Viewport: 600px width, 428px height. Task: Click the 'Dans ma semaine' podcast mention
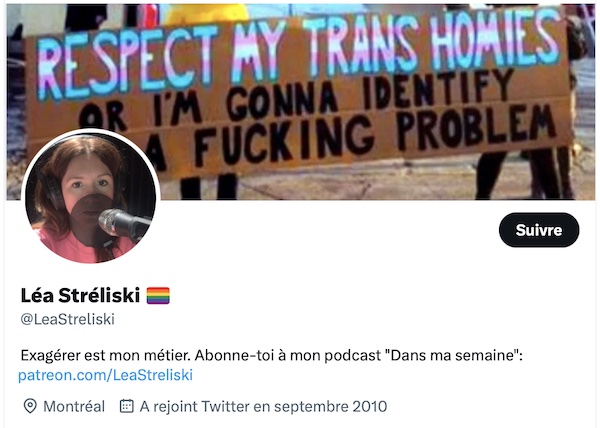(452, 355)
